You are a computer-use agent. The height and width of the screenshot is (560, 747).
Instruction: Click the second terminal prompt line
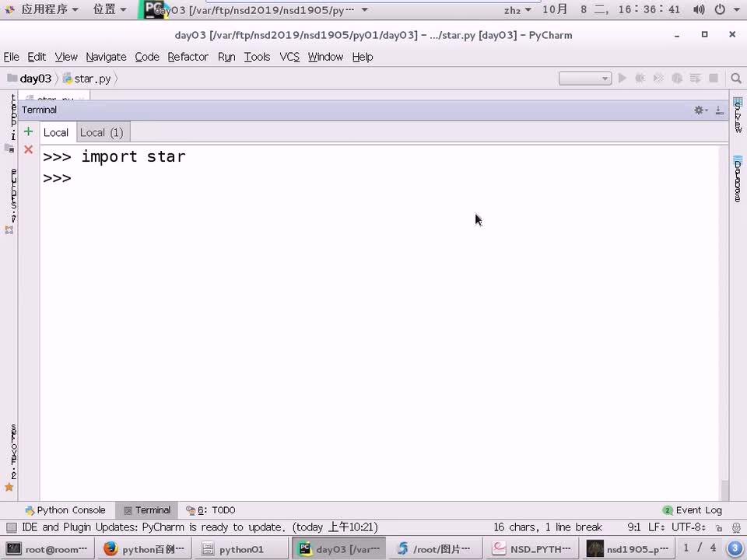click(x=57, y=179)
